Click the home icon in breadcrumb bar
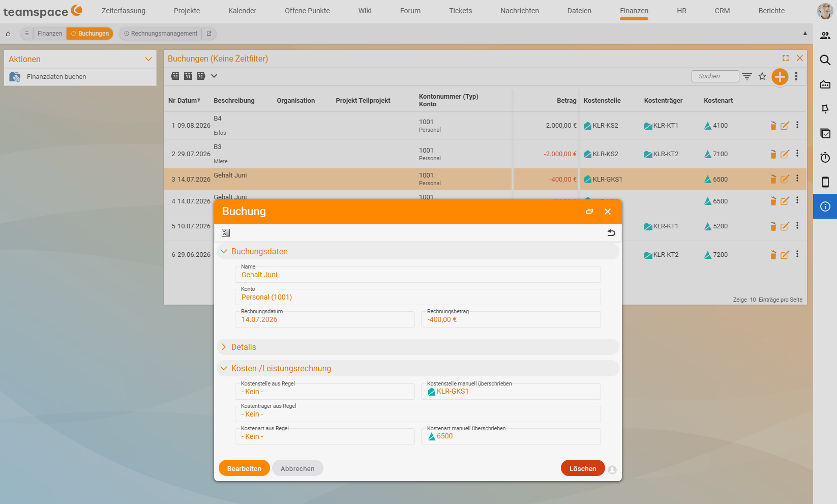The image size is (837, 504). 8,34
